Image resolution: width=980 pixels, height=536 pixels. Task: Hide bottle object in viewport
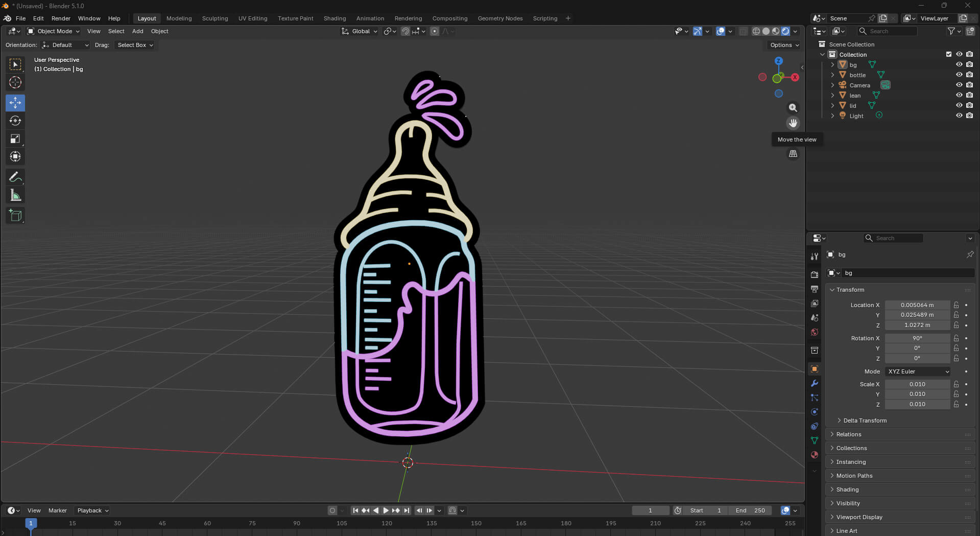959,75
